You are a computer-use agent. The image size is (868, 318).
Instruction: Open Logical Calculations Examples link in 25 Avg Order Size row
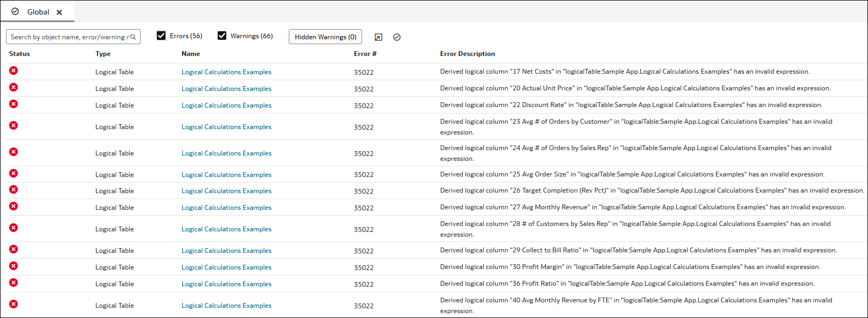point(226,175)
